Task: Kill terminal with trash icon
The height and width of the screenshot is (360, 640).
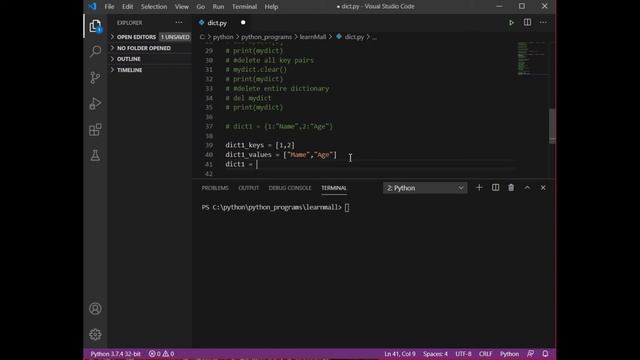Action: coord(511,188)
